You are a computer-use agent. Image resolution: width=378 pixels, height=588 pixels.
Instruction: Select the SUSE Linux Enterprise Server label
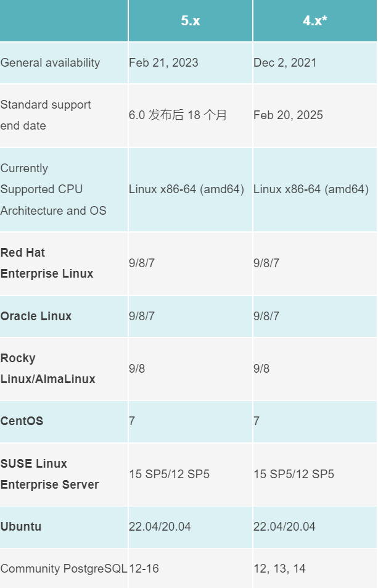click(x=49, y=474)
